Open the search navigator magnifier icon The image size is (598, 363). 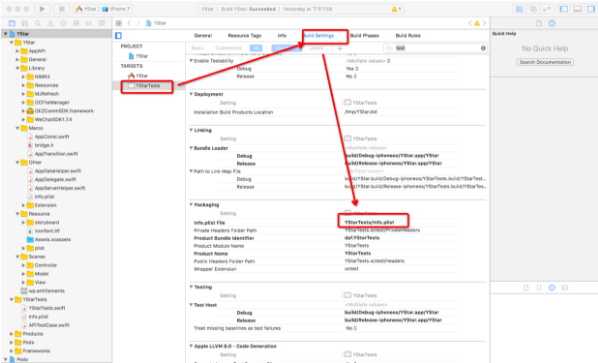click(x=37, y=23)
